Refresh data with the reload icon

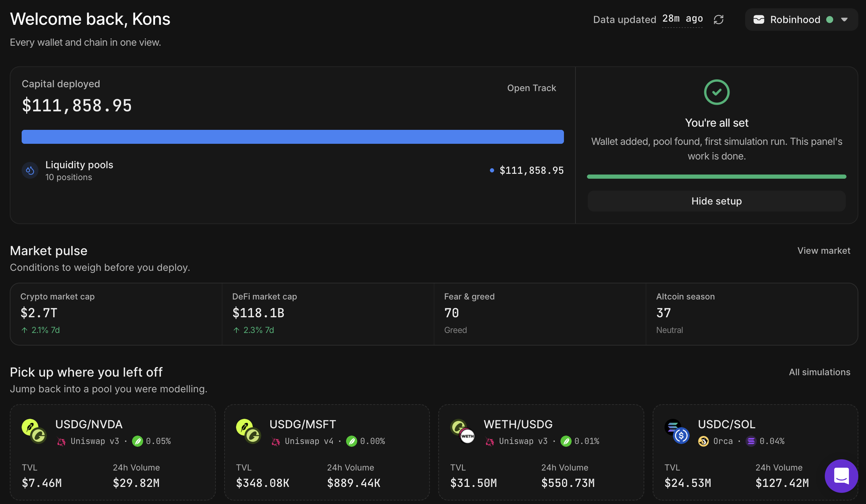[x=719, y=20]
